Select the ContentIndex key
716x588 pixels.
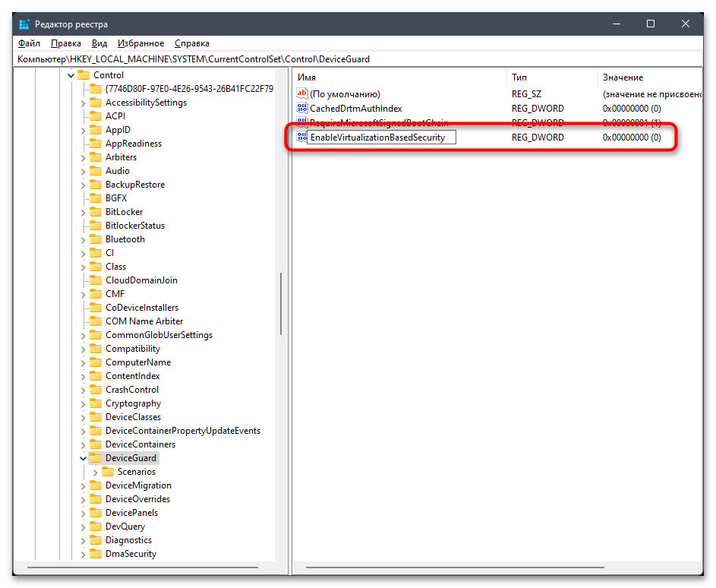[132, 376]
